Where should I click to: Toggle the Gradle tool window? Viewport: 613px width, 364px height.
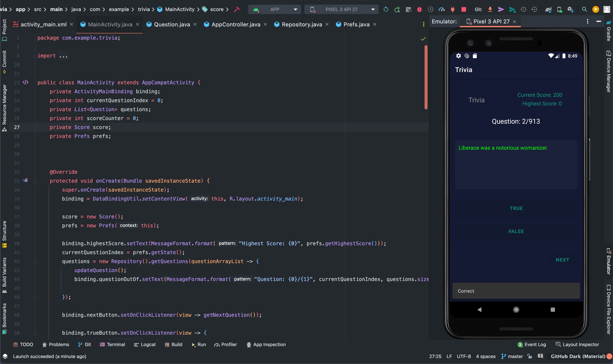click(609, 31)
